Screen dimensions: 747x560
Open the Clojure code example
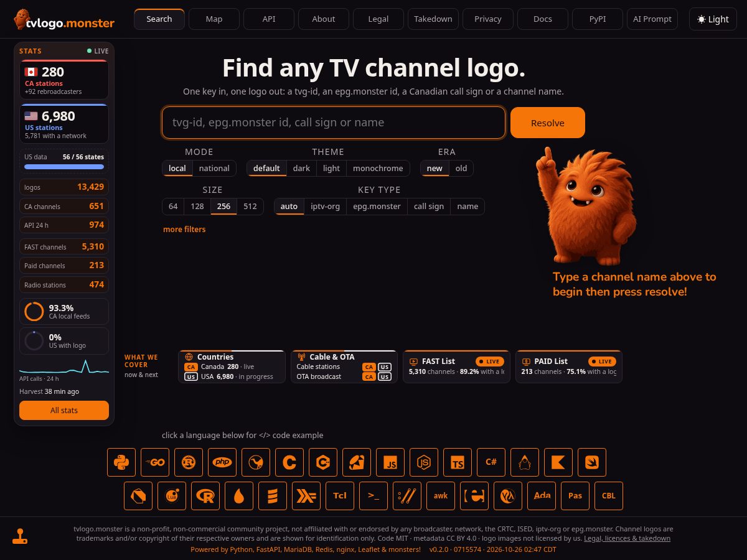tap(508, 496)
